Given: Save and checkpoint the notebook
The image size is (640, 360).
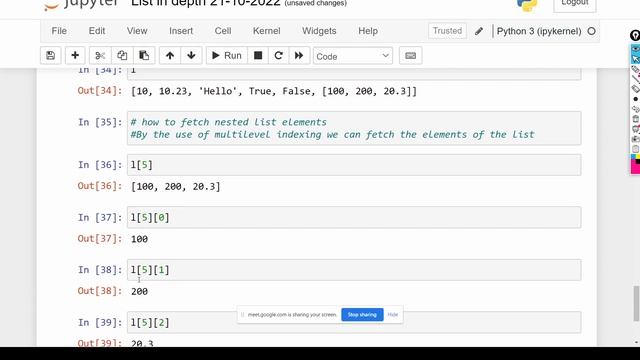Looking at the screenshot, I should click(51, 56).
